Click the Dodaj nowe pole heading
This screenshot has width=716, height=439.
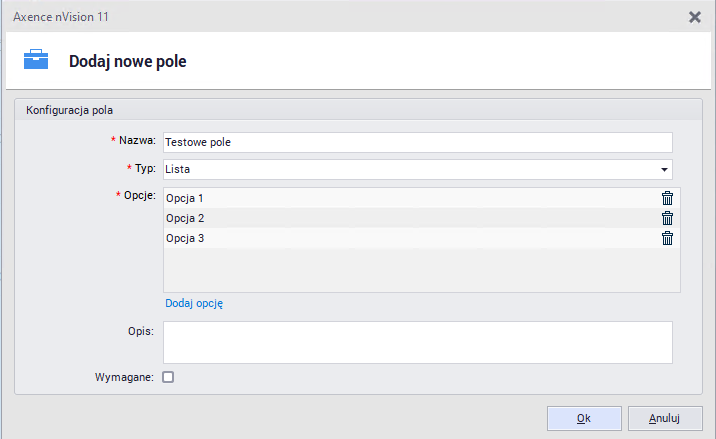(x=127, y=61)
